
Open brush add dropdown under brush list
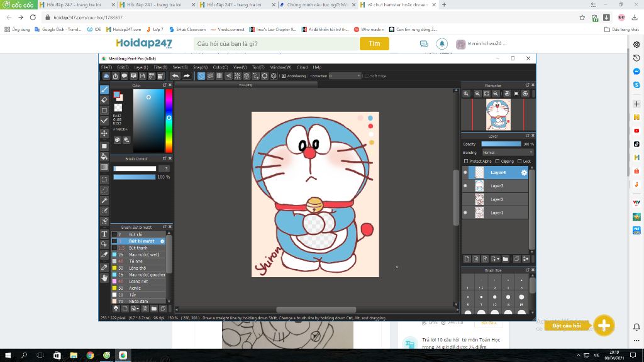click(x=135, y=309)
